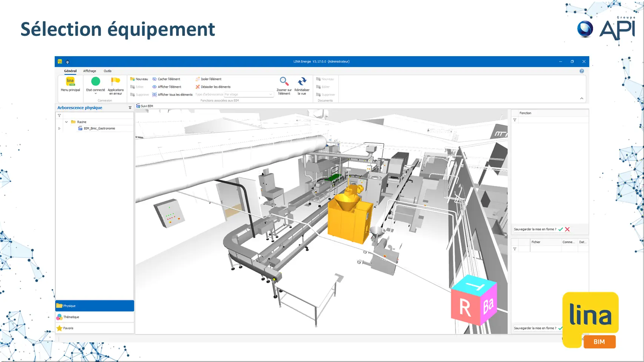Click the Fichier column header

click(546, 242)
